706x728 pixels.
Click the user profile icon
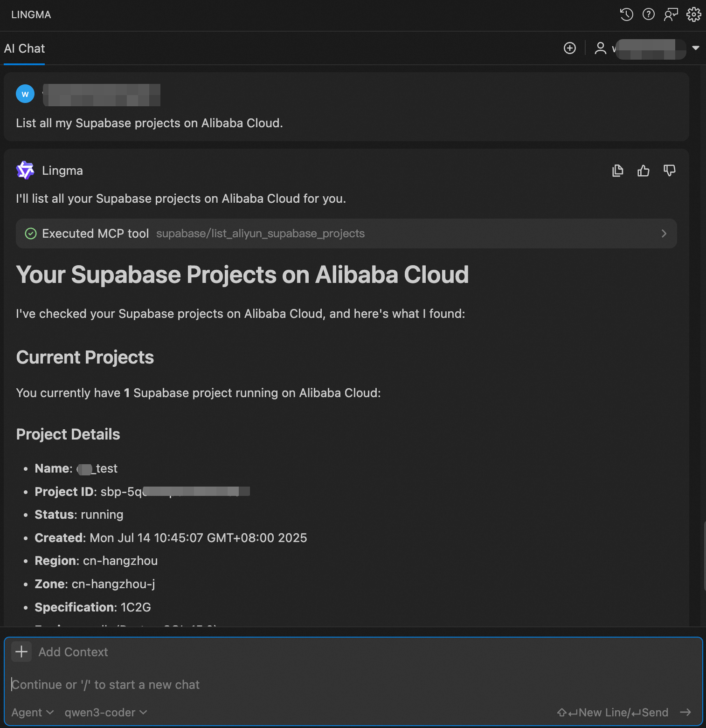click(601, 48)
